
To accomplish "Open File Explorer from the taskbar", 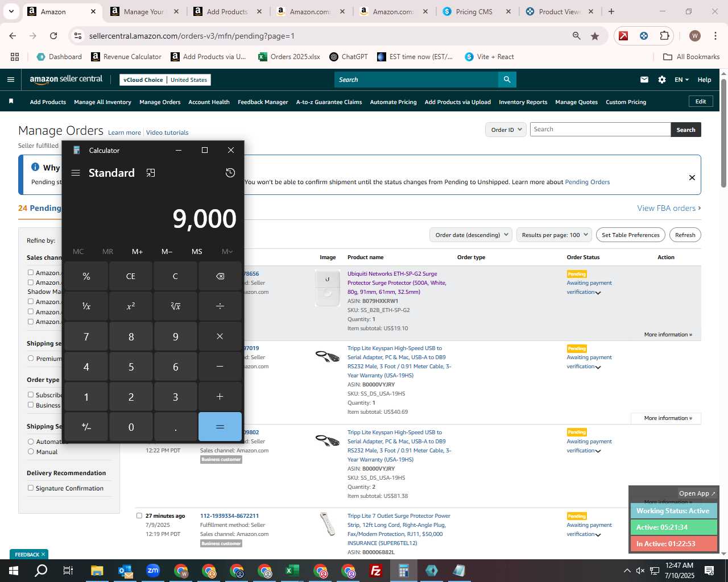I will pos(97,571).
